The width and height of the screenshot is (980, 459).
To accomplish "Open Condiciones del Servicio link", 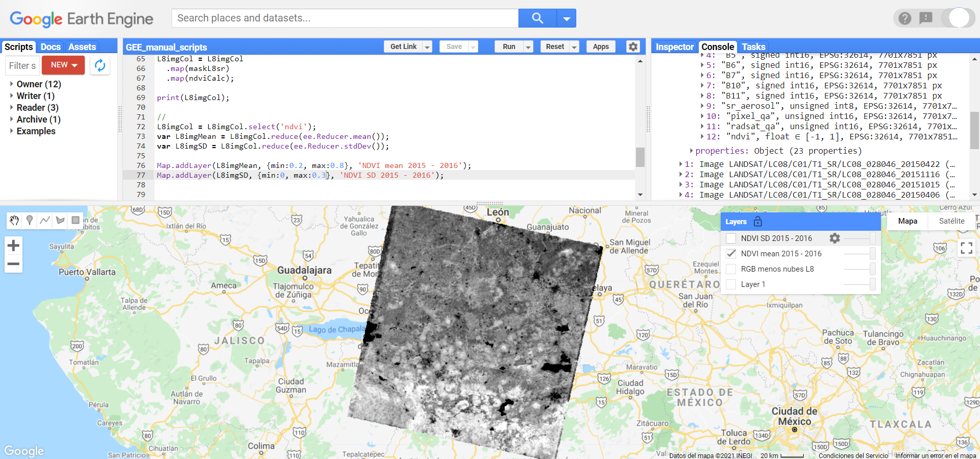I will [853, 455].
